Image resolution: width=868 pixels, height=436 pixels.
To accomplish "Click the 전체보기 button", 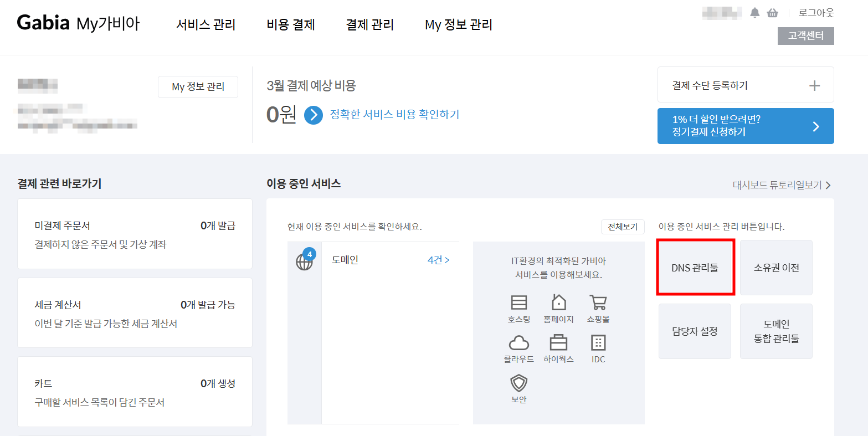I will pos(623,227).
